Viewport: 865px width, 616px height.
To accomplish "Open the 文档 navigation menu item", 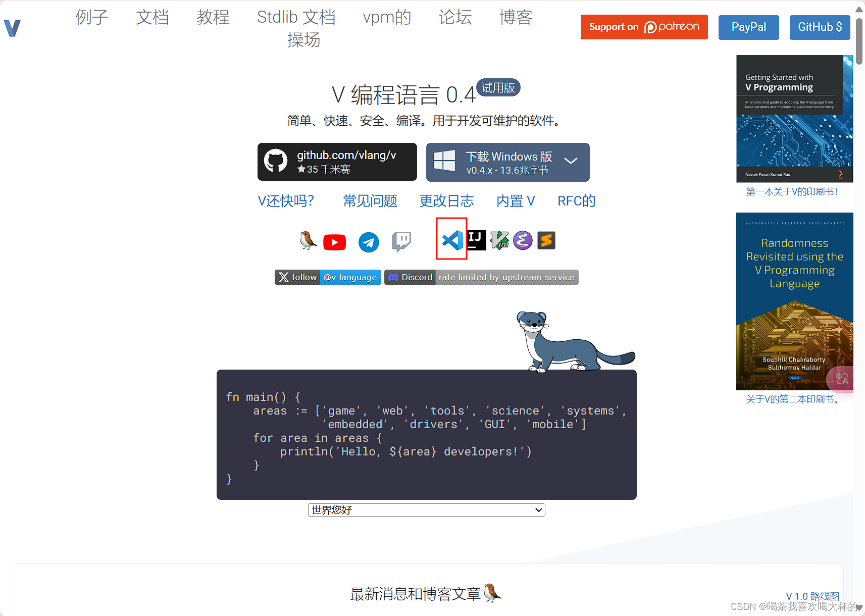I will (152, 17).
